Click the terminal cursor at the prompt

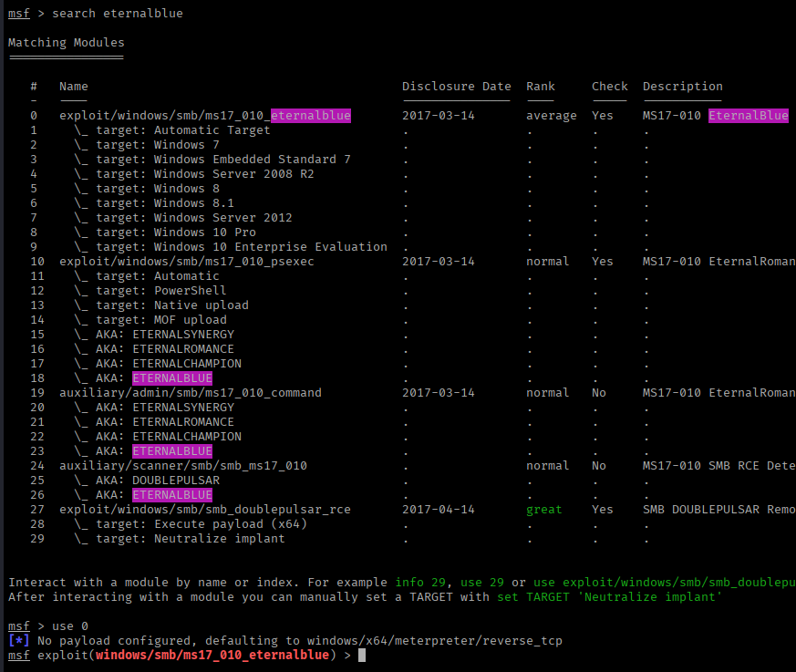click(362, 656)
